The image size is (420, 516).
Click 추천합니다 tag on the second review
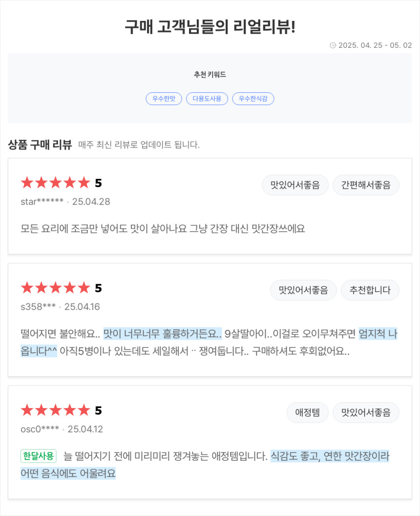pos(370,290)
